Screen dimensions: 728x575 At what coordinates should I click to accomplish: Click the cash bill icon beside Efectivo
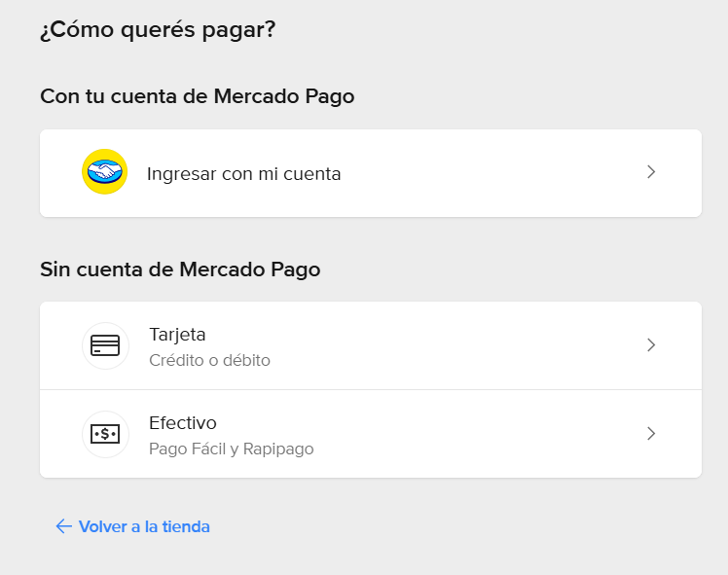pos(105,434)
